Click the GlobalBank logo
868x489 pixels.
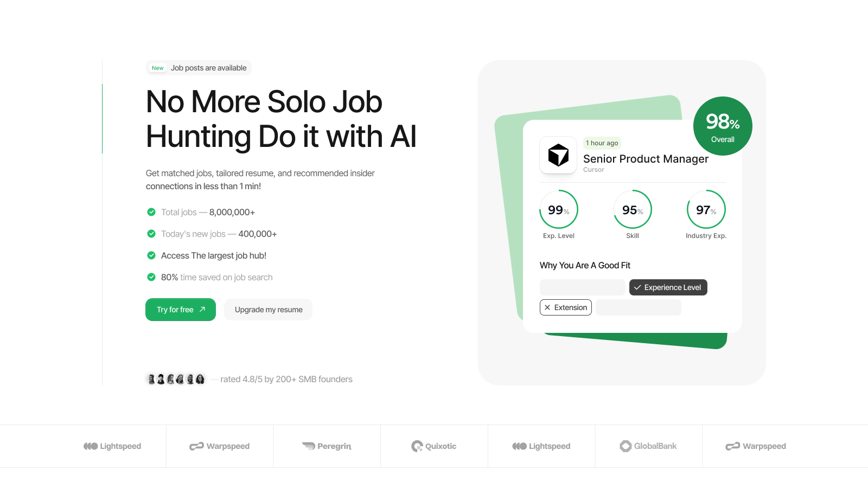(x=648, y=446)
